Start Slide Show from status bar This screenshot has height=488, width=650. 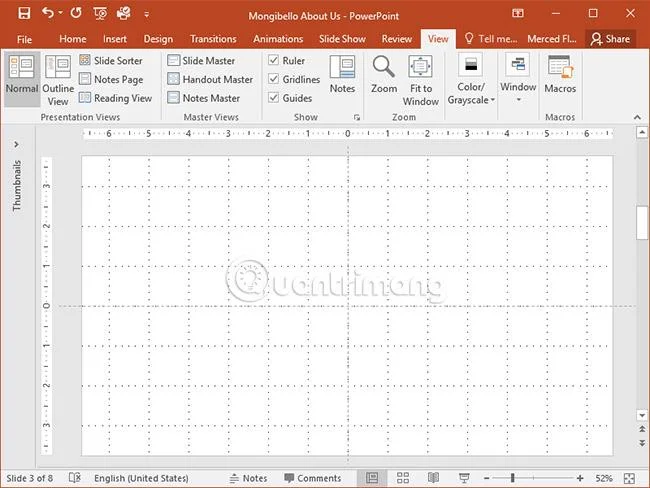pyautogui.click(x=464, y=478)
